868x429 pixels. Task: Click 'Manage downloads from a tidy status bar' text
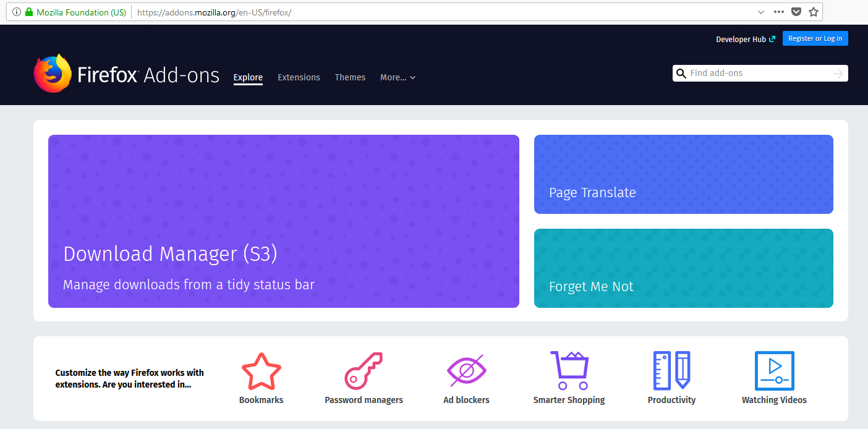pyautogui.click(x=189, y=285)
